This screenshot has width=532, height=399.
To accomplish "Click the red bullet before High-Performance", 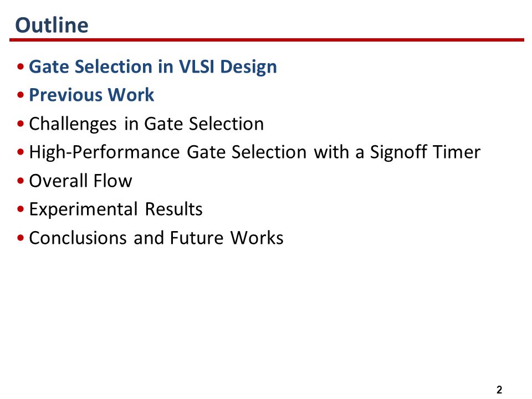I will point(21,152).
